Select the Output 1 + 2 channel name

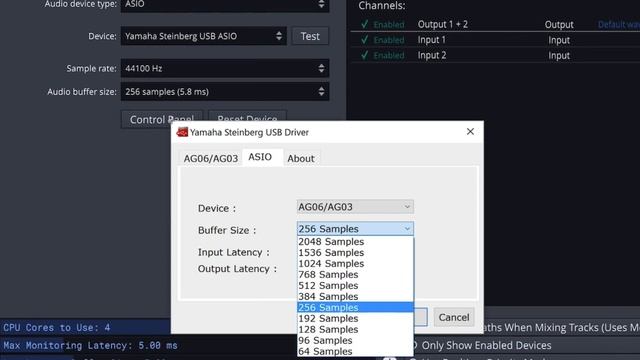click(x=442, y=24)
